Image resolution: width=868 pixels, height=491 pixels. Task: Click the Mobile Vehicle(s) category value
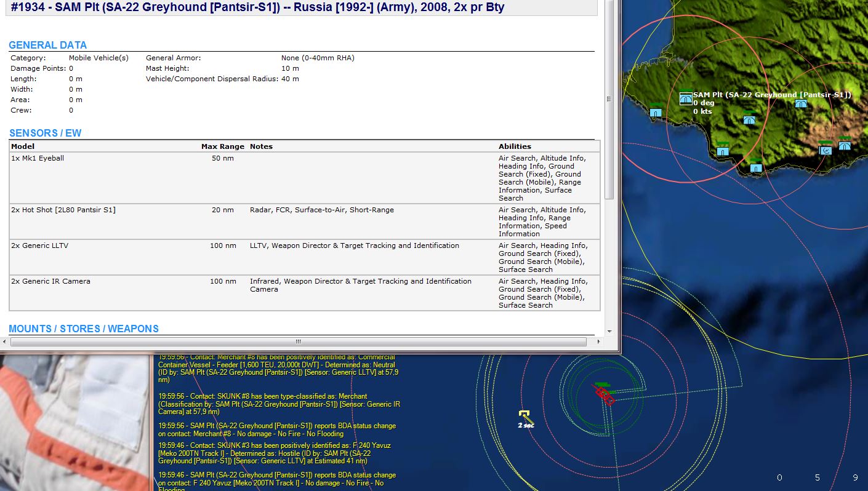point(98,58)
